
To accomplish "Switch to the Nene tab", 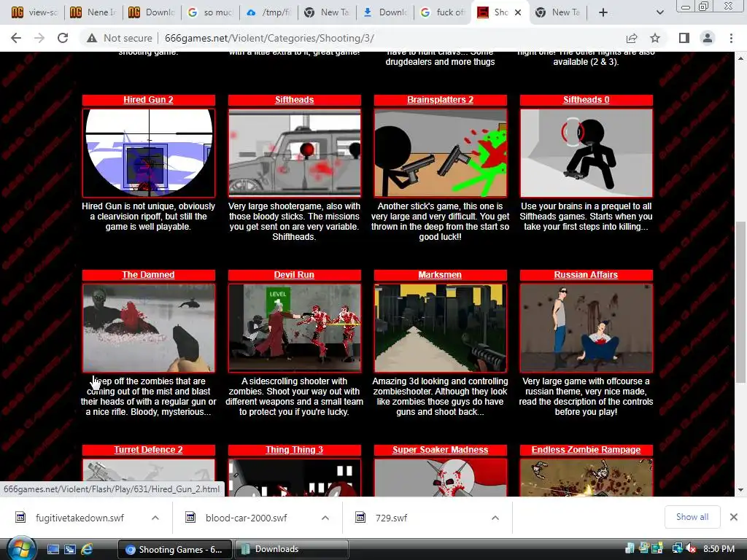I will [x=93, y=12].
